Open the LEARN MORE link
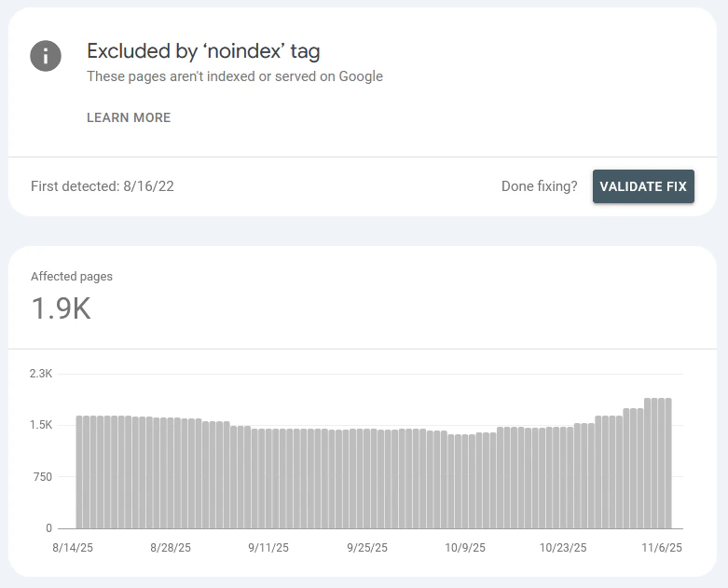The width and height of the screenshot is (728, 588). (x=129, y=118)
